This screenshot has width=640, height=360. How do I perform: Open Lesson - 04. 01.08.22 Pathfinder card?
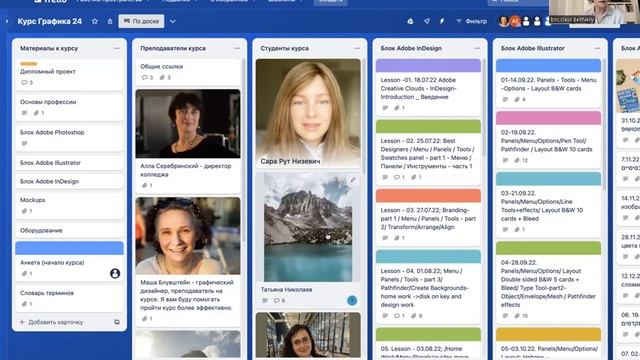tap(428, 287)
